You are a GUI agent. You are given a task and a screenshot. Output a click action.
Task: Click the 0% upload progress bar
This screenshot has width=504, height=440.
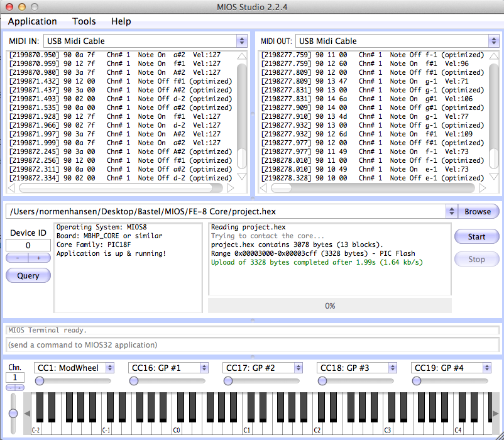(x=330, y=305)
